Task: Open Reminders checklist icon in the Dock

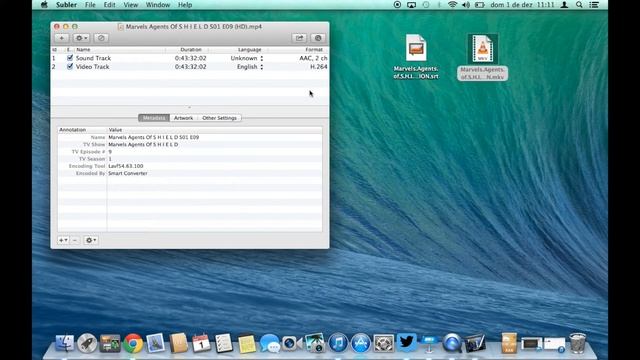Action: tap(224, 343)
